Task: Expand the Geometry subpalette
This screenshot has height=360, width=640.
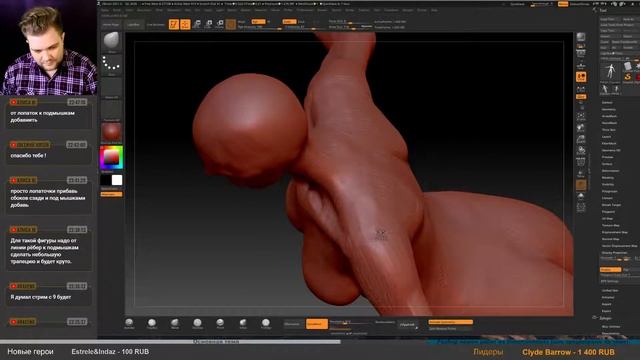Action: pyautogui.click(x=609, y=109)
